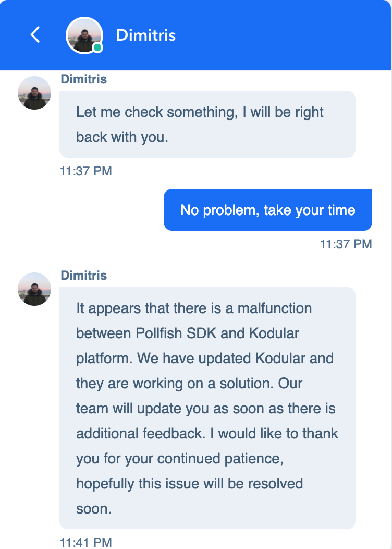Image resolution: width=392 pixels, height=549 pixels.
Task: Click the avatar beside the malfunction message
Action: coord(34,289)
